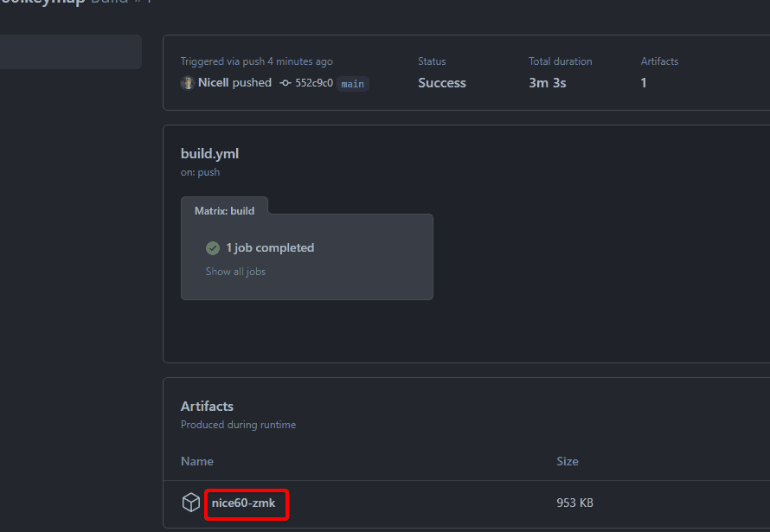Open commit 552c9c0
This screenshot has height=532, width=770.
click(x=314, y=83)
